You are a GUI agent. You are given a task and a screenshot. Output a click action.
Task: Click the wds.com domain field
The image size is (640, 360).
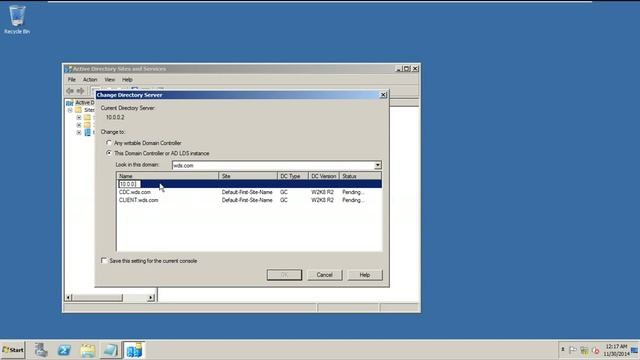point(273,165)
